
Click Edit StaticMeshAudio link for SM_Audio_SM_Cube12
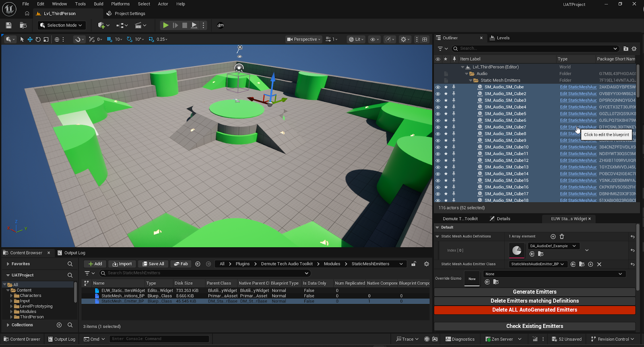[x=578, y=160]
